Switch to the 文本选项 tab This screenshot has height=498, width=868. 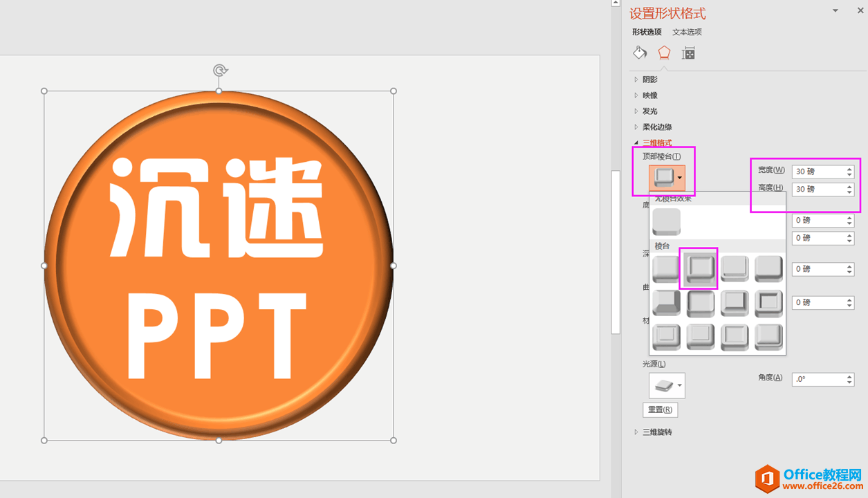tap(687, 32)
